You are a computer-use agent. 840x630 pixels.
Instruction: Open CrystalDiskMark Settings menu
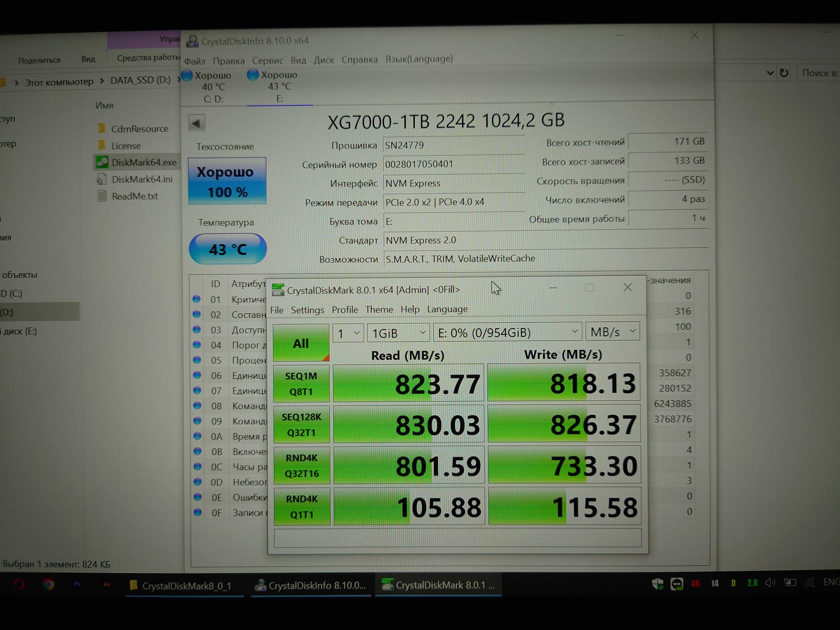(307, 310)
